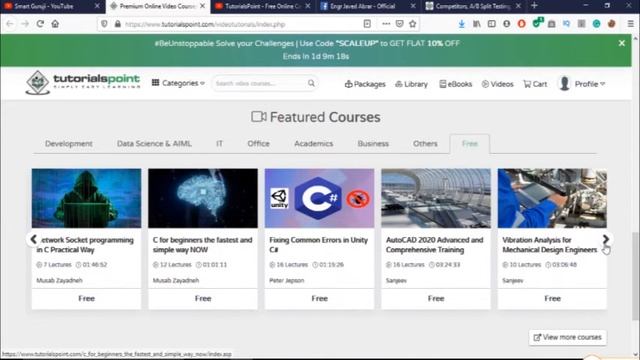
Task: Select the Others tab
Action: click(x=425, y=144)
